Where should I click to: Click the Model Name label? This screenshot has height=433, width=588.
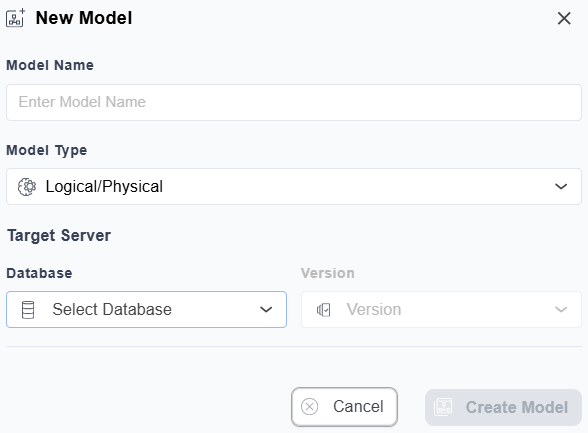(50, 65)
